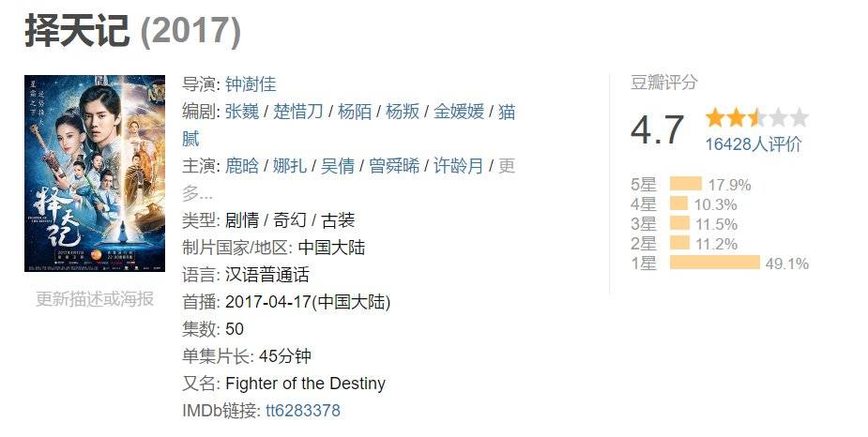The width and height of the screenshot is (868, 437).
Task: Open screenwriter 金媛媛 link
Action: (459, 112)
